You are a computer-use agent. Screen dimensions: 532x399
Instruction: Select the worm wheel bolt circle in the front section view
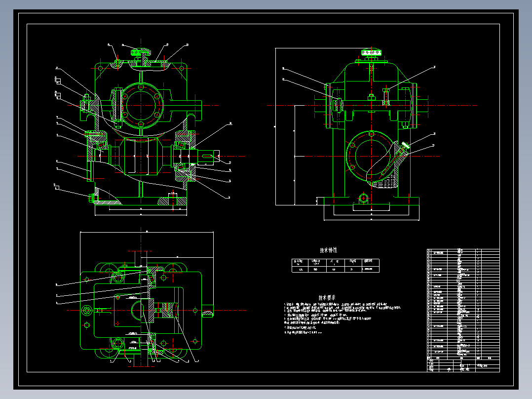point(141,105)
